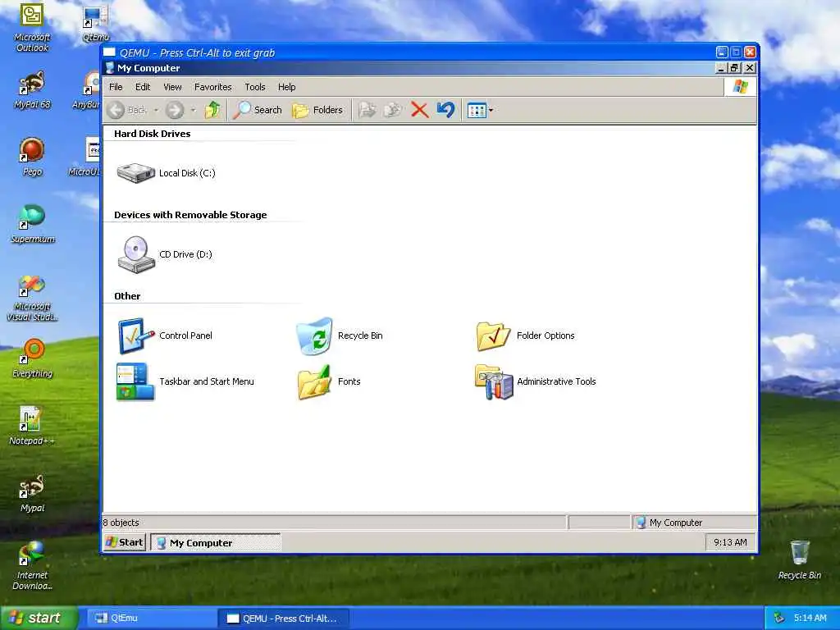
Task: Open the Help menu
Action: 286,87
